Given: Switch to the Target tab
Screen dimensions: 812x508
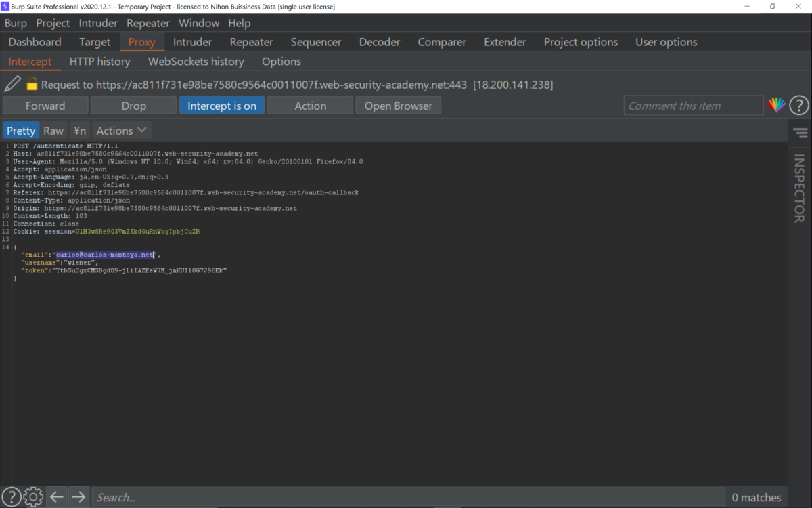Looking at the screenshot, I should 95,42.
